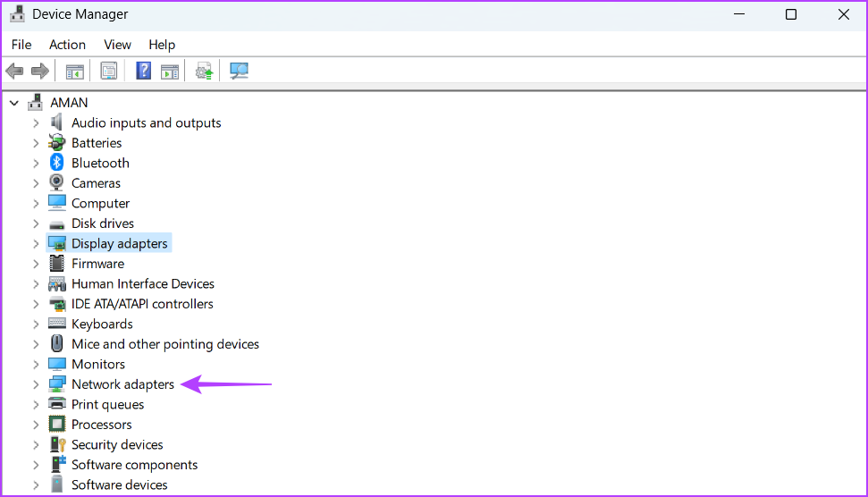Select the Display adapters label

[120, 243]
